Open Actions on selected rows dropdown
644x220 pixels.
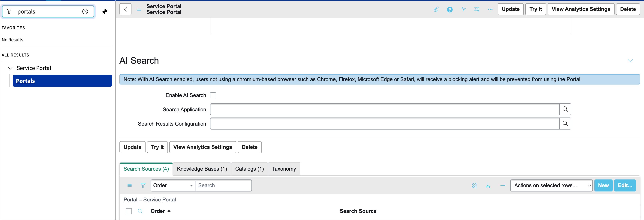[551, 185]
